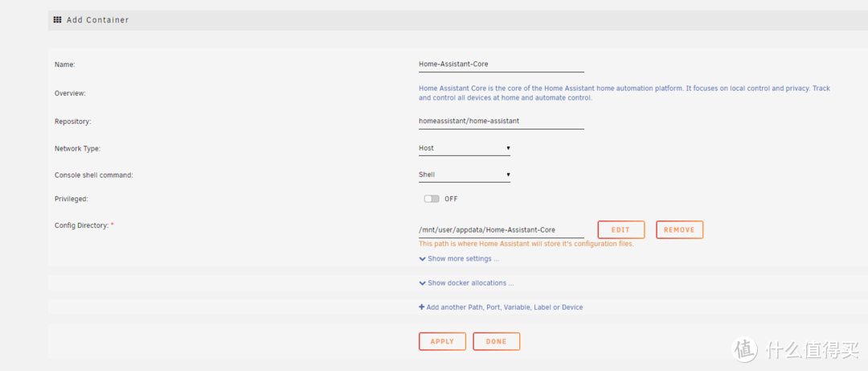
Task: Click EDIT for Config Directory
Action: (621, 229)
